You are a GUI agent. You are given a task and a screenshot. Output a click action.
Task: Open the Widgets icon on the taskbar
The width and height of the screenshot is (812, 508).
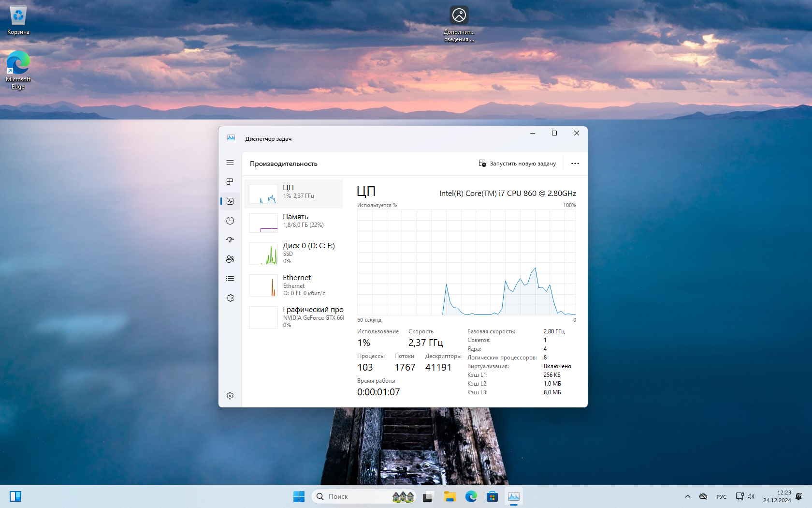[x=15, y=496]
